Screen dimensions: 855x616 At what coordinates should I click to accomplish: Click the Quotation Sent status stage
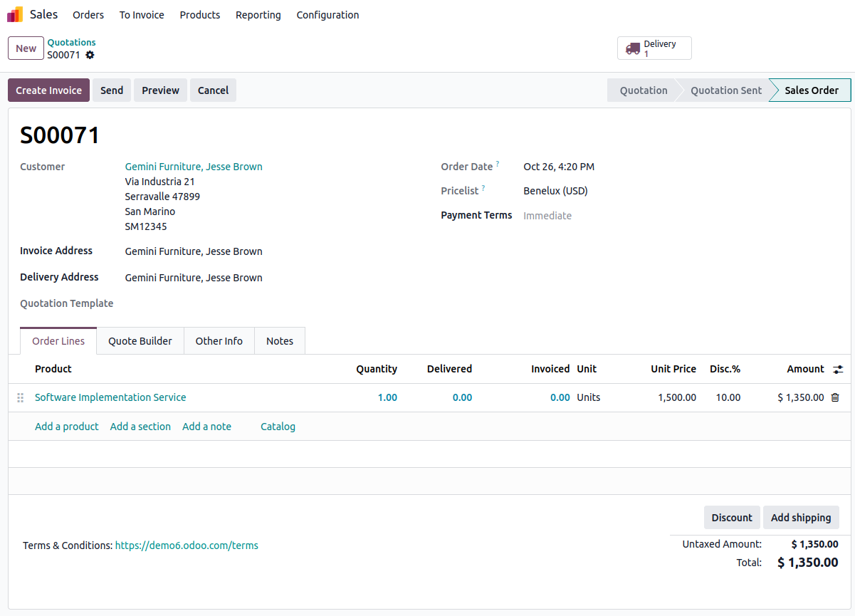coord(725,90)
